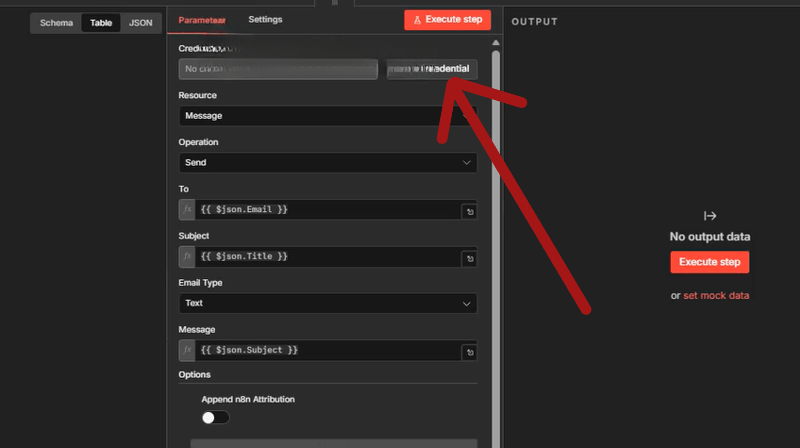Open the set mock data link
The image size is (800, 448).
716,295
